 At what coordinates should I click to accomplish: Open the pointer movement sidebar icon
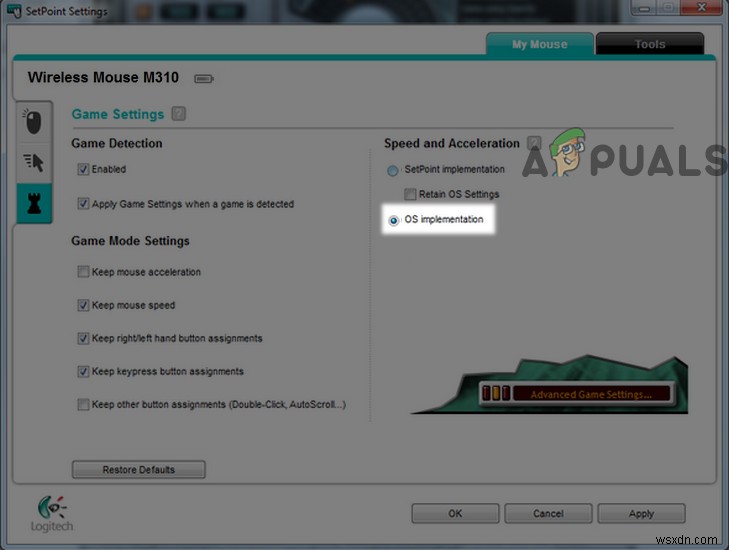(x=33, y=162)
